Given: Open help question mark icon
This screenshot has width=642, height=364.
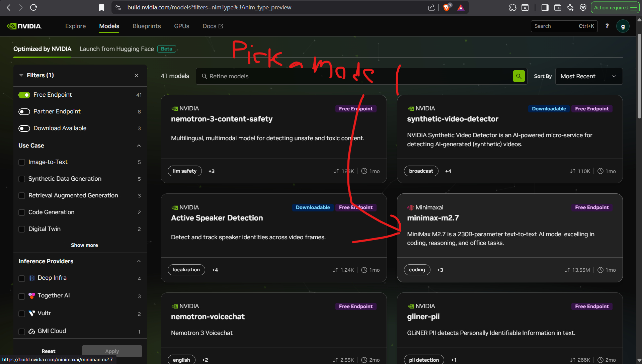Looking at the screenshot, I should (x=607, y=26).
